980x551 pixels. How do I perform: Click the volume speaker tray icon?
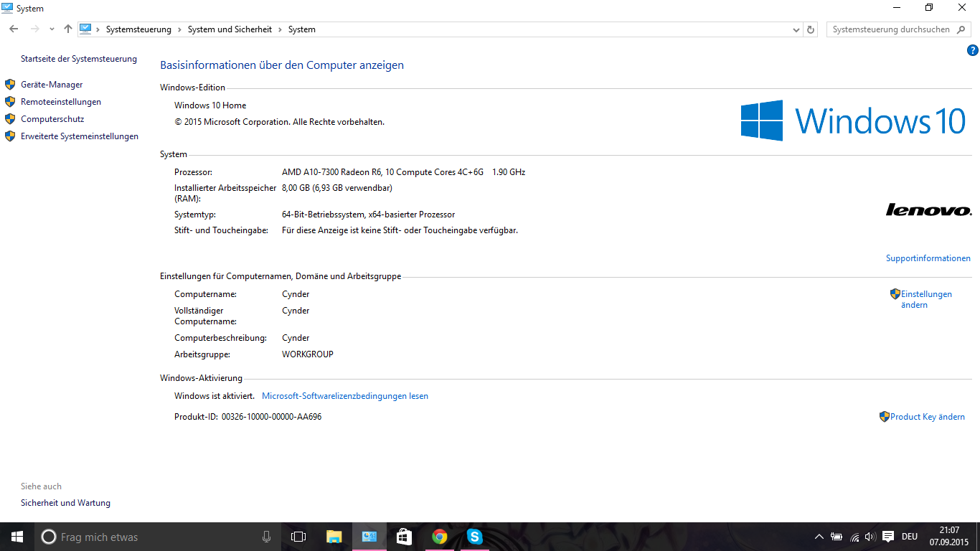pos(870,537)
